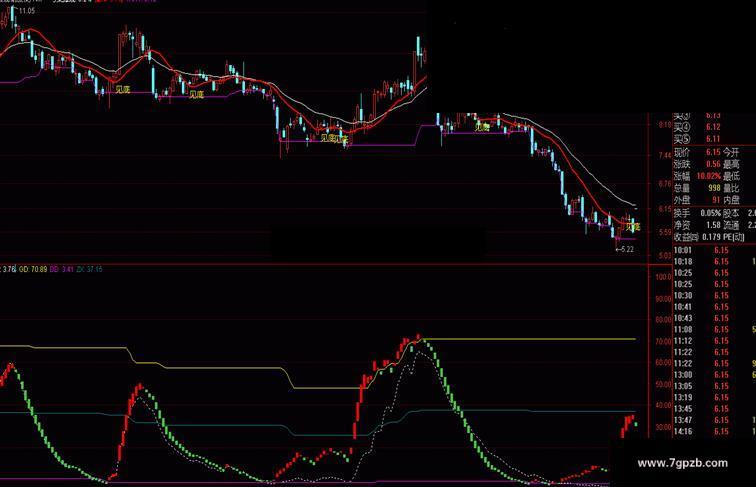Select the 13:05 trade tick row
The height and width of the screenshot is (487, 756).
pos(715,386)
